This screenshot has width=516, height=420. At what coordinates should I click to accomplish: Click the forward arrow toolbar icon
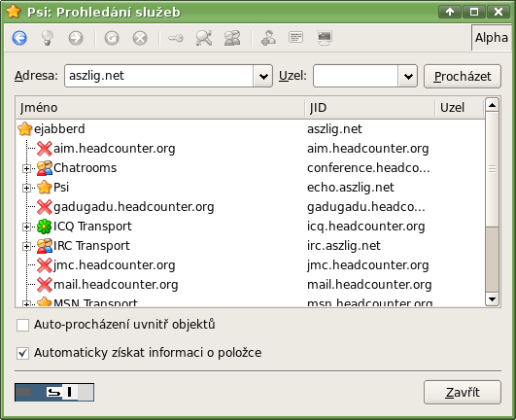[76, 38]
